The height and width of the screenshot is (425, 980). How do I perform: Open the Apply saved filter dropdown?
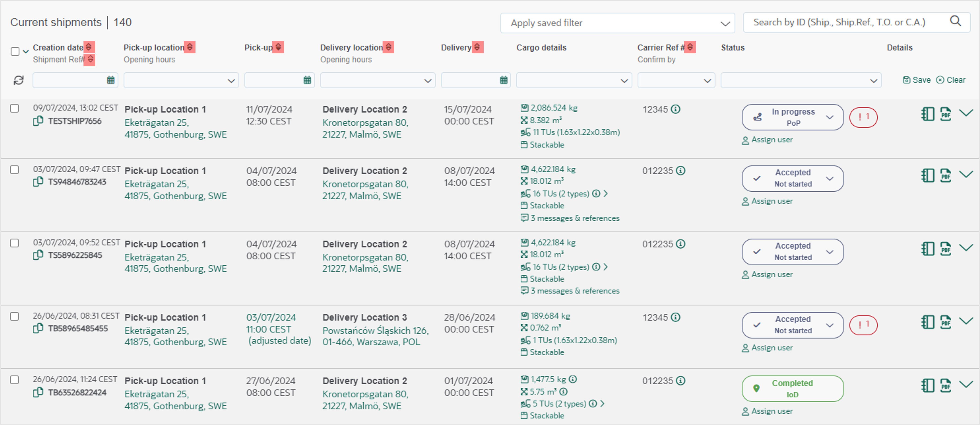[618, 23]
